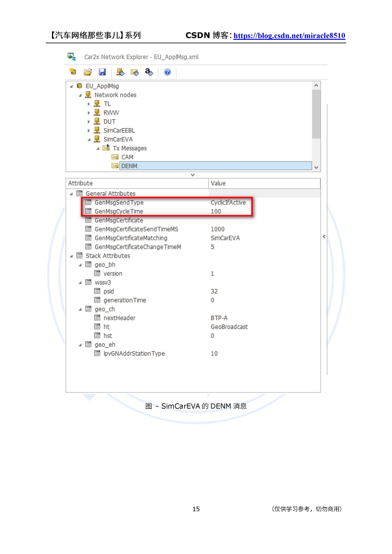Click the Open file folder icon

[88, 72]
